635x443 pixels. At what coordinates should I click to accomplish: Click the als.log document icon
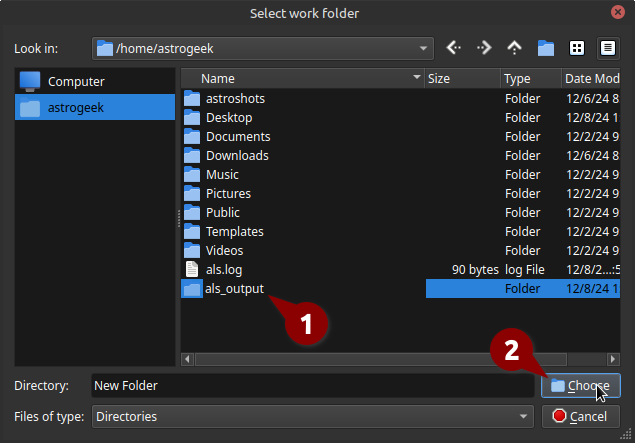192,270
